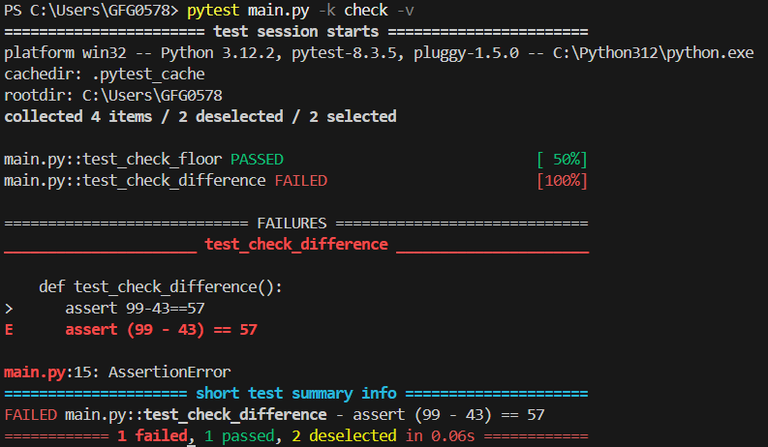Click the '>' failing line marker

9,308
